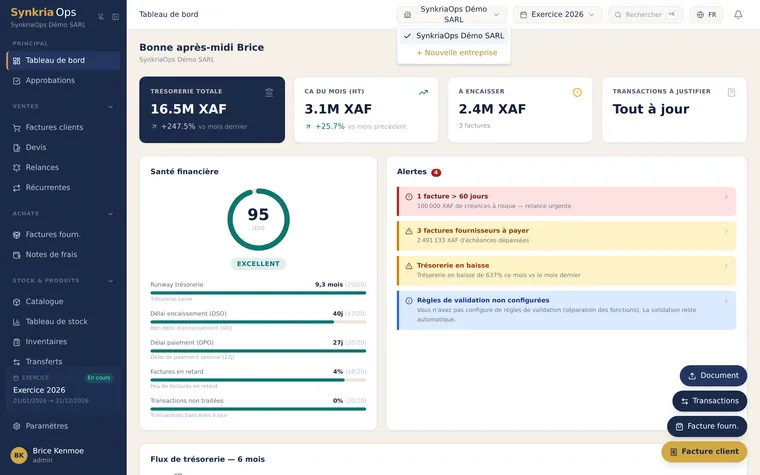This screenshot has width=760, height=475.
Task: Open the Exercice 2026 dropdown
Action: coord(557,15)
